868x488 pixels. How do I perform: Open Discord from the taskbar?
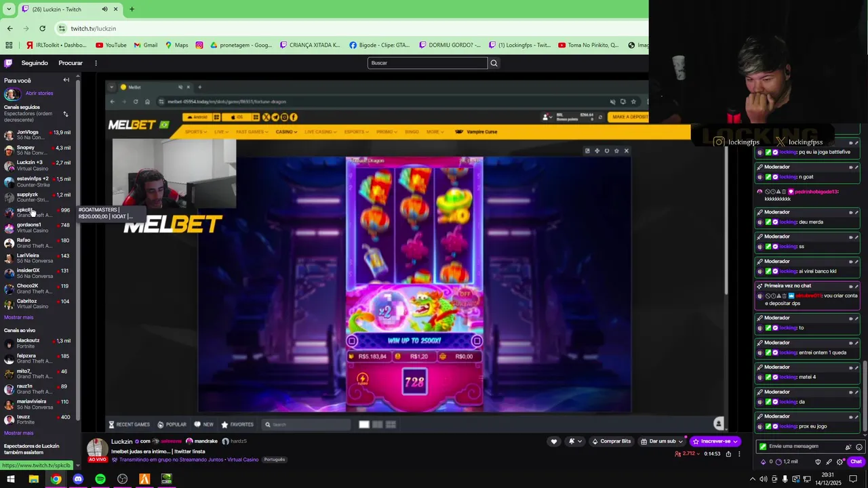pyautogui.click(x=78, y=479)
